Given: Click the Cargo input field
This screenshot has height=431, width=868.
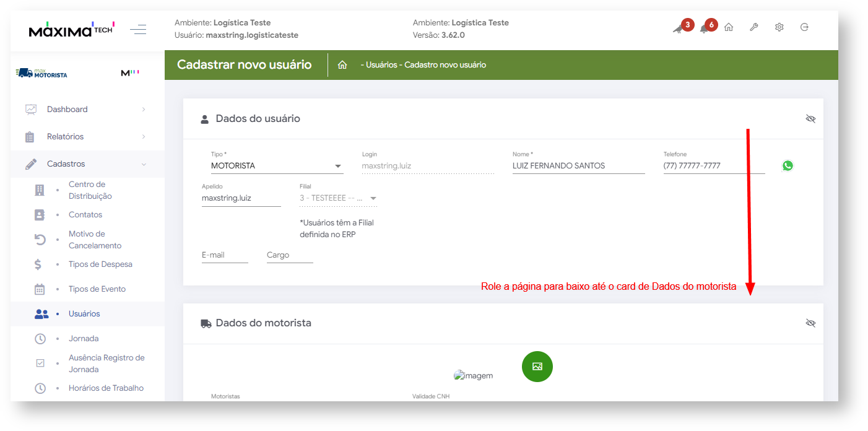Looking at the screenshot, I should pos(290,255).
